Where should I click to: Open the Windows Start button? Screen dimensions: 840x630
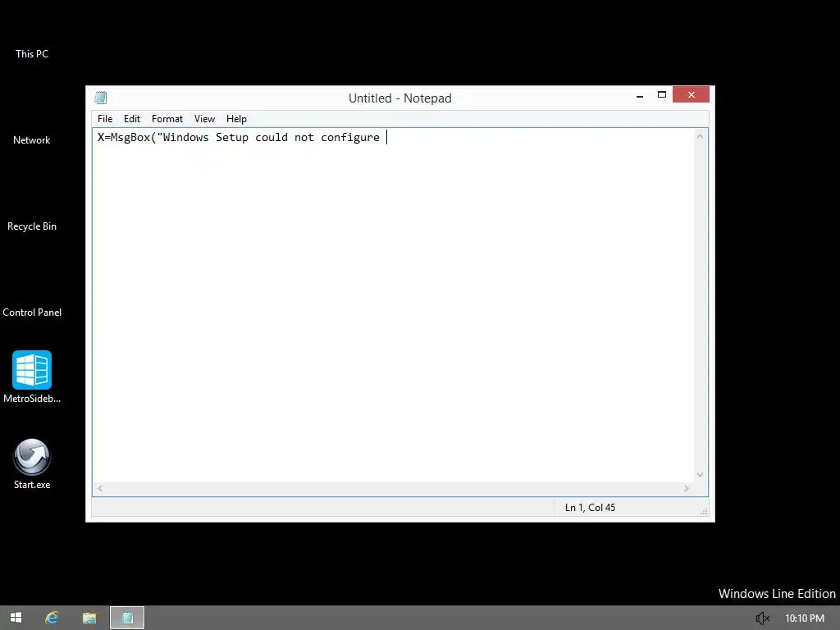click(x=16, y=618)
